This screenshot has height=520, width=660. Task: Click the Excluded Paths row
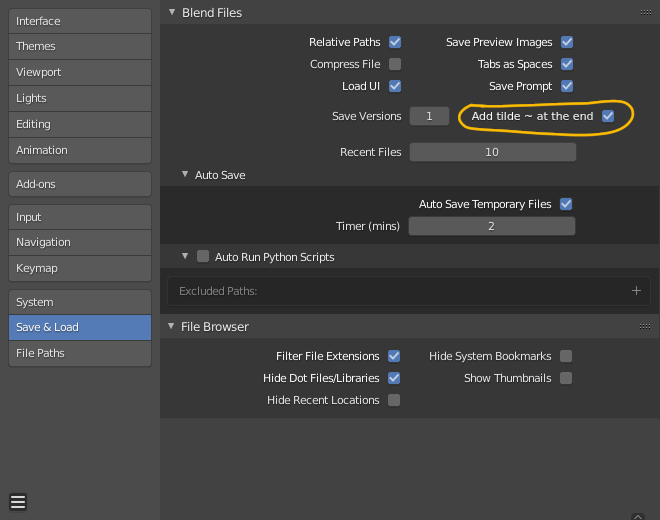pos(409,291)
